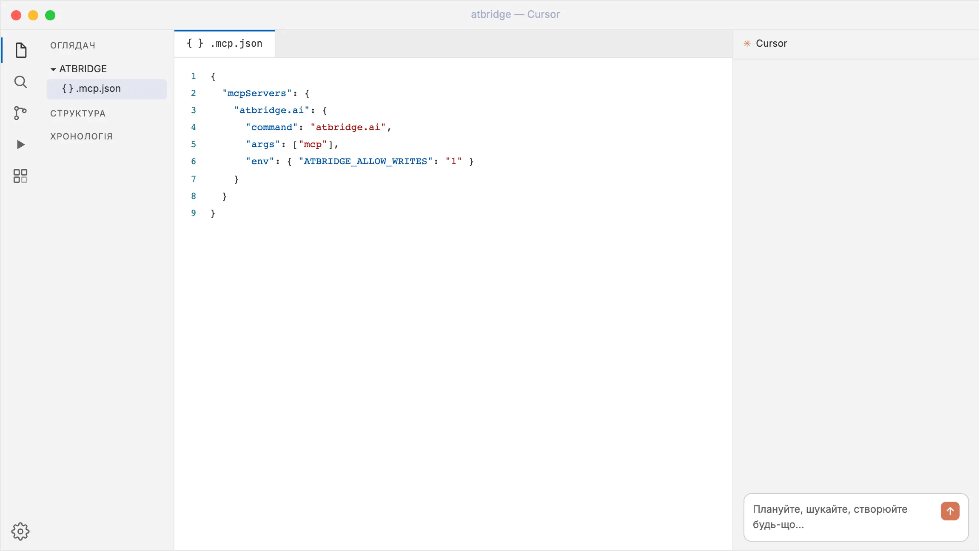Click the "mcpServers" key on line 2
The image size is (980, 551).
click(257, 93)
